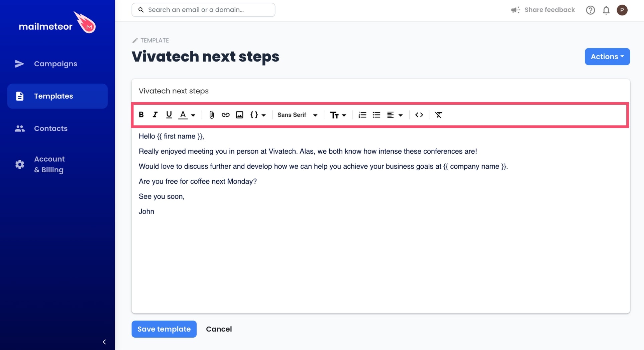Toggle bold formatting in the editor toolbar

(x=141, y=115)
